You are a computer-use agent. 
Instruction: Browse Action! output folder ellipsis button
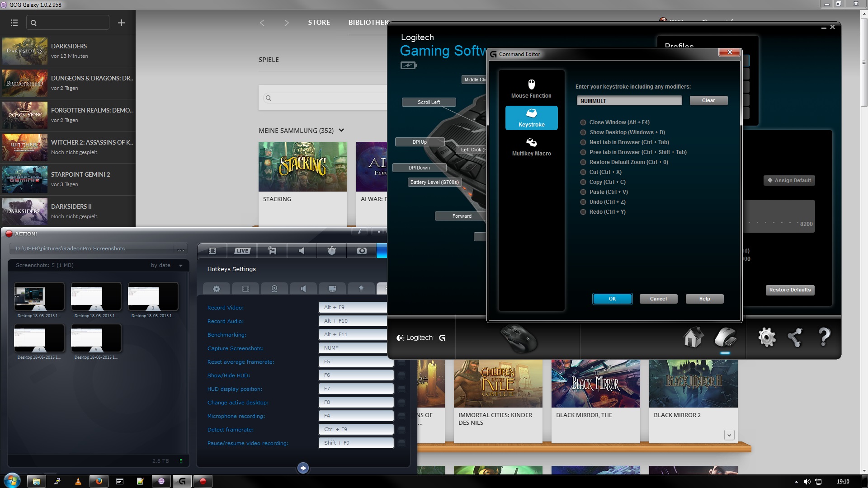point(180,249)
